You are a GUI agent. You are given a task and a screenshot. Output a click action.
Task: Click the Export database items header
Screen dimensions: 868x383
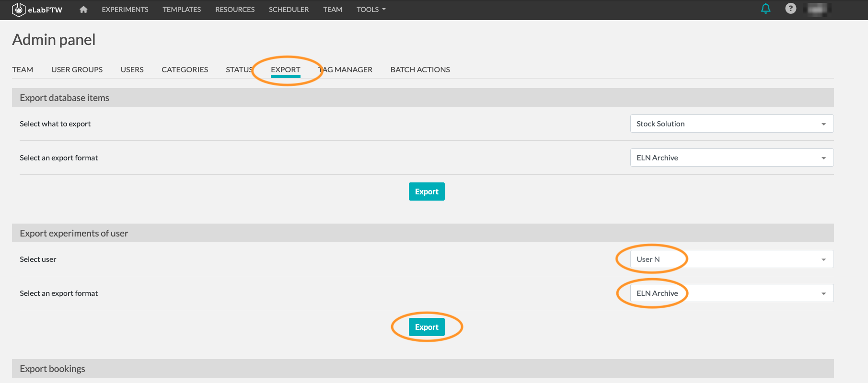coord(423,98)
